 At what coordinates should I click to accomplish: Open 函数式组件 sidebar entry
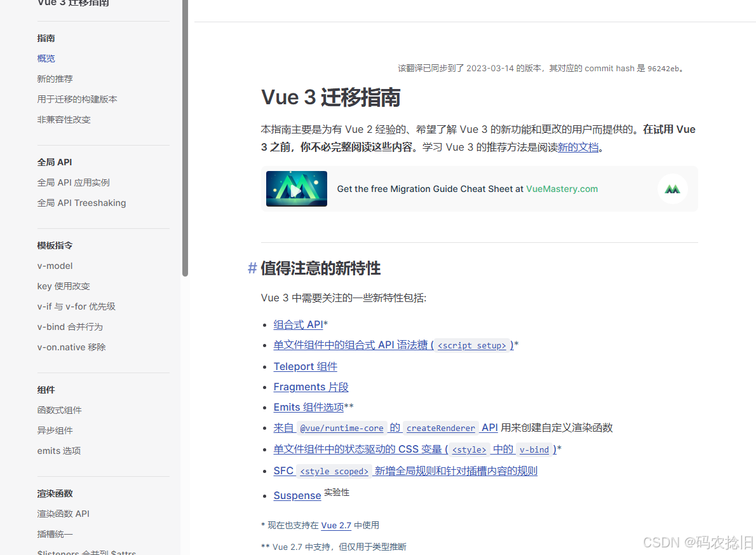click(x=59, y=410)
